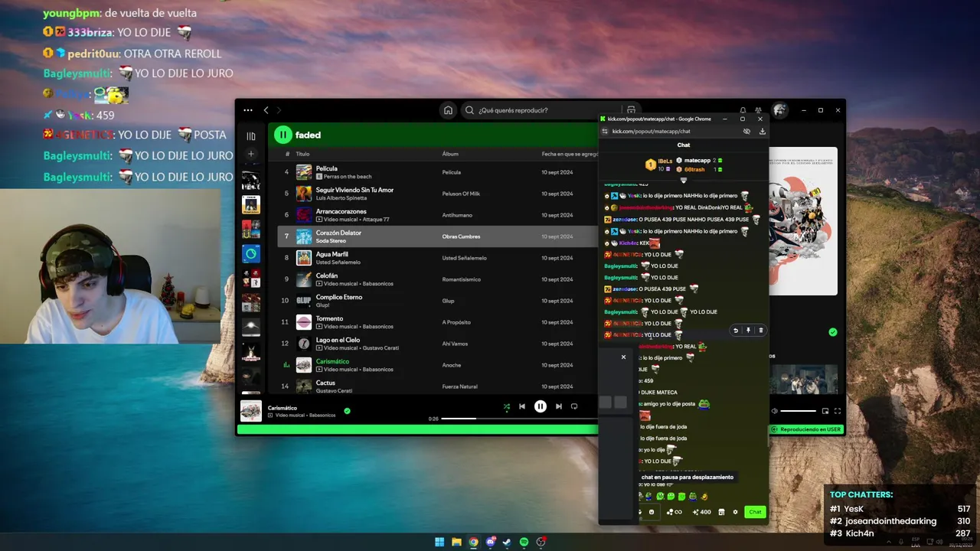Image resolution: width=980 pixels, height=551 pixels.
Task: Open the Spotify browse icon beside search
Action: click(x=631, y=110)
